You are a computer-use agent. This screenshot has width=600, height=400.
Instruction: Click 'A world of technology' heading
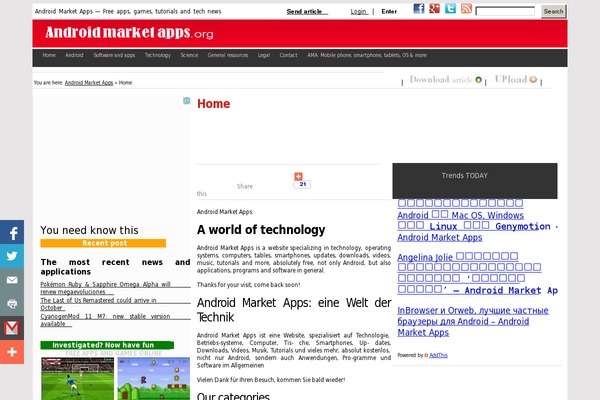click(x=261, y=230)
